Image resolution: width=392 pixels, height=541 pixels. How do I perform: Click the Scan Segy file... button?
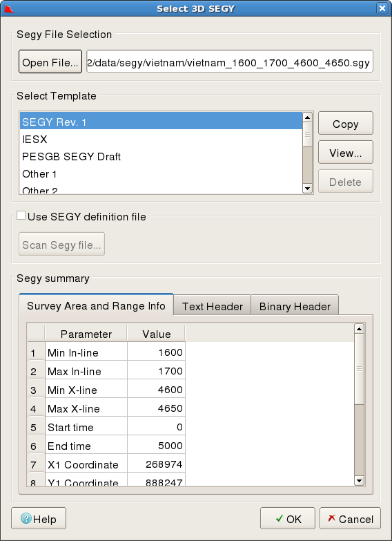point(61,245)
